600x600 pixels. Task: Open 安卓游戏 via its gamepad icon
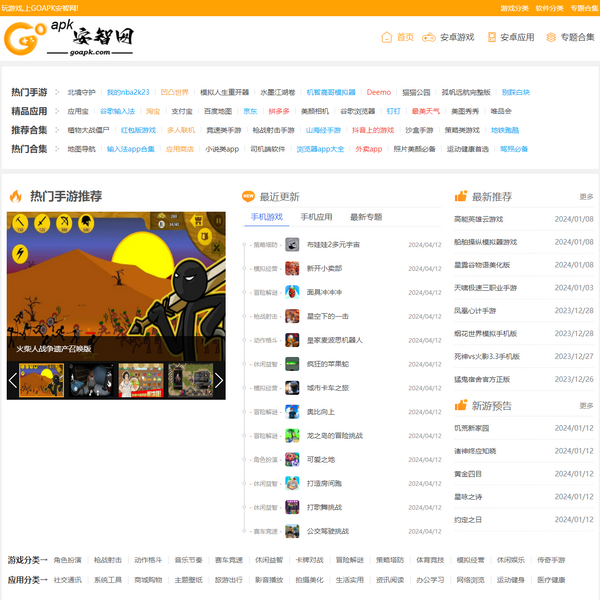pyautogui.click(x=430, y=37)
